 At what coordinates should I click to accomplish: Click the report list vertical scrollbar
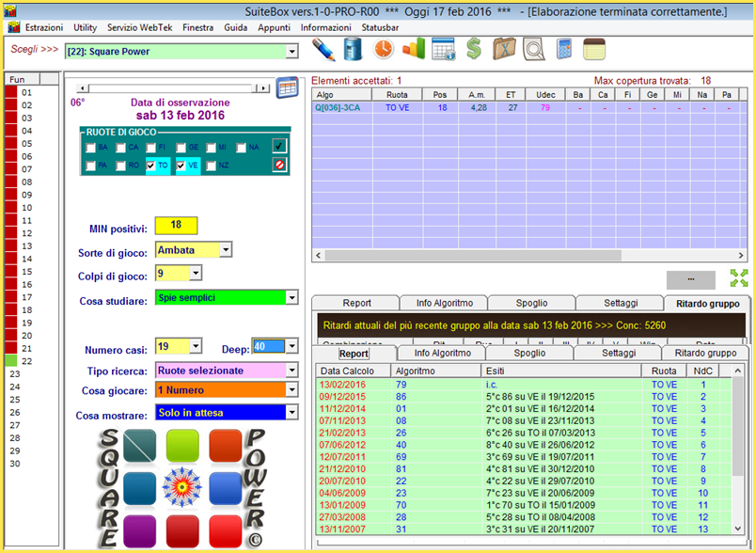(738, 450)
